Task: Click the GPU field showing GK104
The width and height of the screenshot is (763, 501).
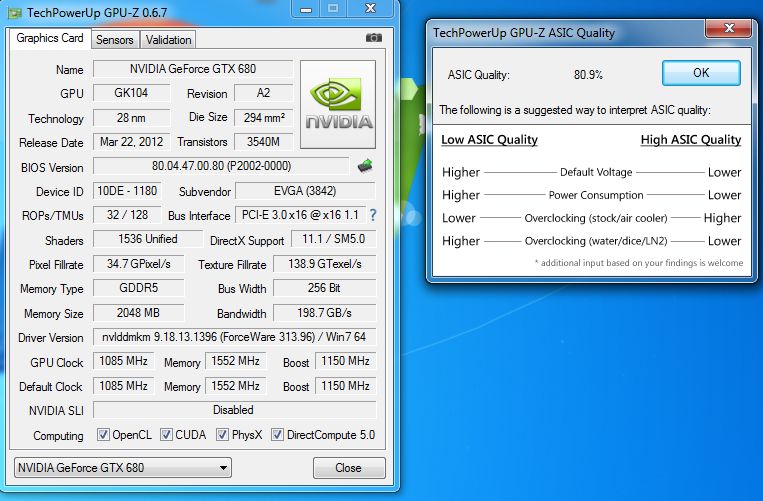Action: 131,93
